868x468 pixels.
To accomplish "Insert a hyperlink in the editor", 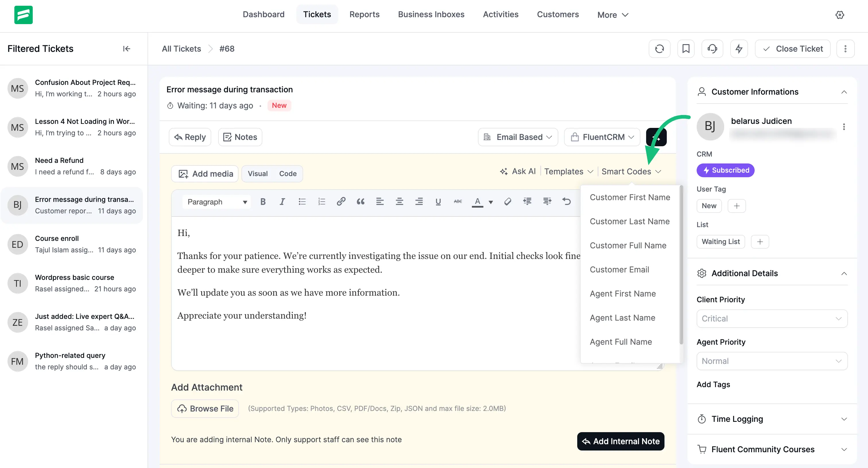I will (x=341, y=201).
